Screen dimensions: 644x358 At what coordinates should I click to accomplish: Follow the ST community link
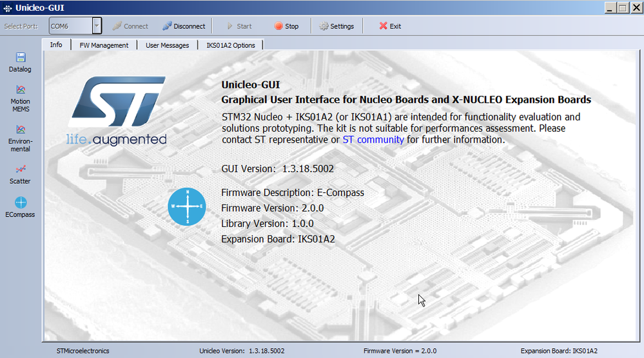click(x=373, y=140)
